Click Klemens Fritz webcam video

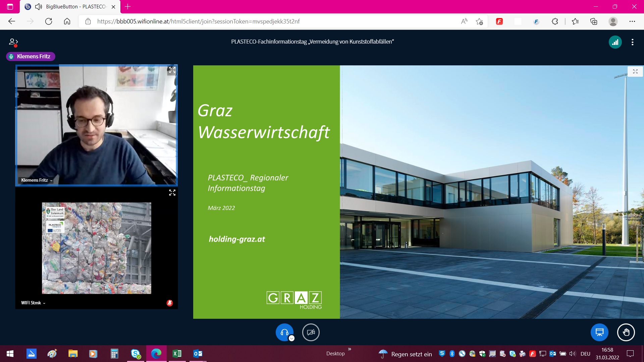(96, 125)
